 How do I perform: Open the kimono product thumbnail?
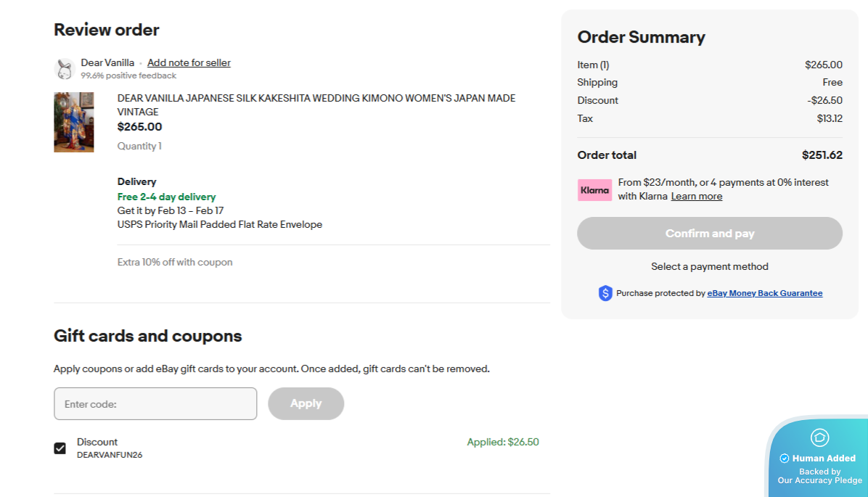click(74, 122)
